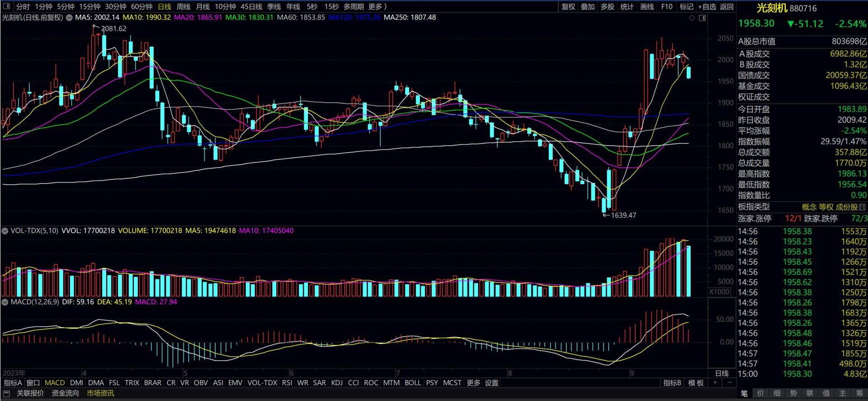868x401 pixels.
Task: Open the 指标A selector
Action: 13,383
